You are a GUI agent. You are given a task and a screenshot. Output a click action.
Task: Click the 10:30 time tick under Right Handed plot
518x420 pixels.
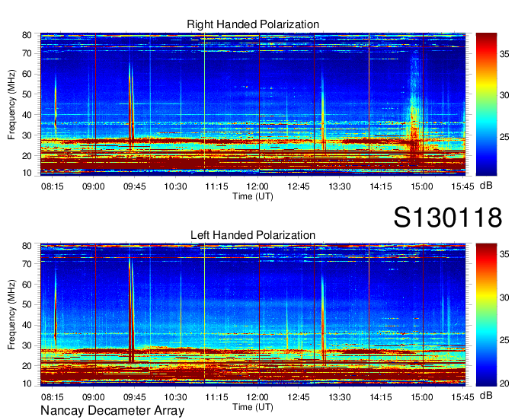[175, 186]
